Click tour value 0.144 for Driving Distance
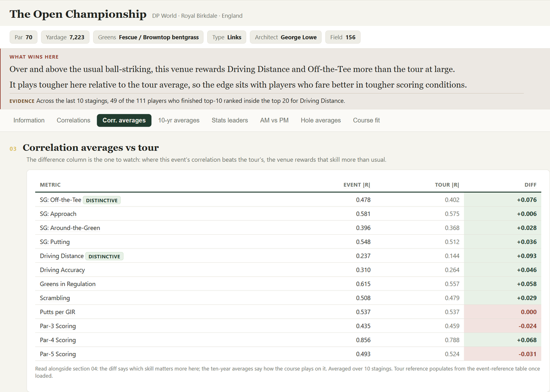This screenshot has width=550, height=392. (452, 256)
